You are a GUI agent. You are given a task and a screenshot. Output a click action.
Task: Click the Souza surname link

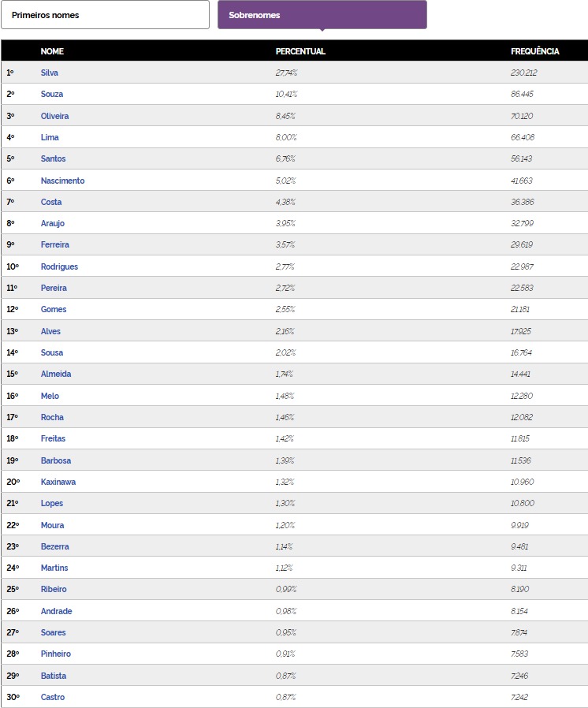click(52, 94)
